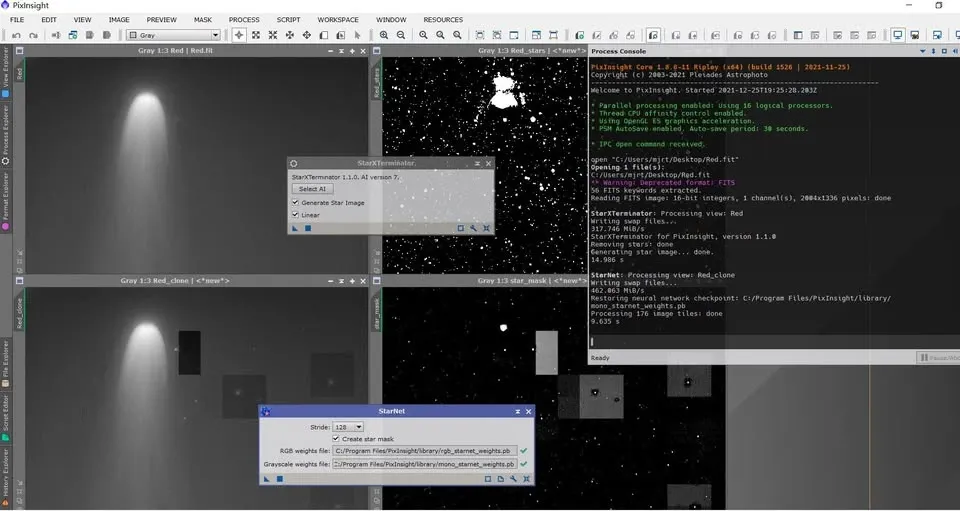Open StarXTerminator preferences wrench icon

coord(473,228)
